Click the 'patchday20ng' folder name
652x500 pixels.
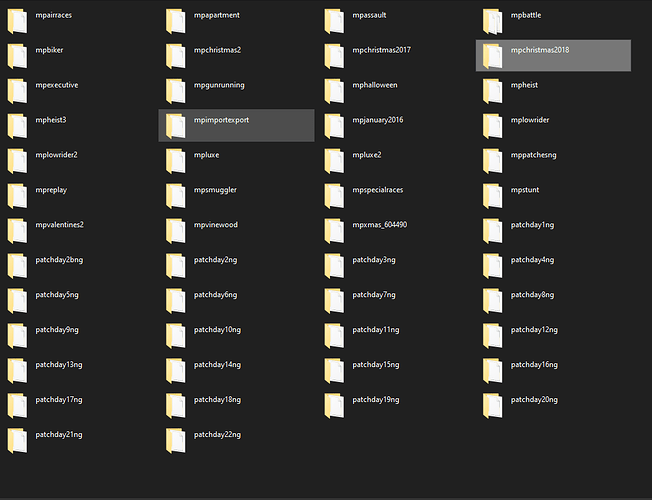[534, 400]
